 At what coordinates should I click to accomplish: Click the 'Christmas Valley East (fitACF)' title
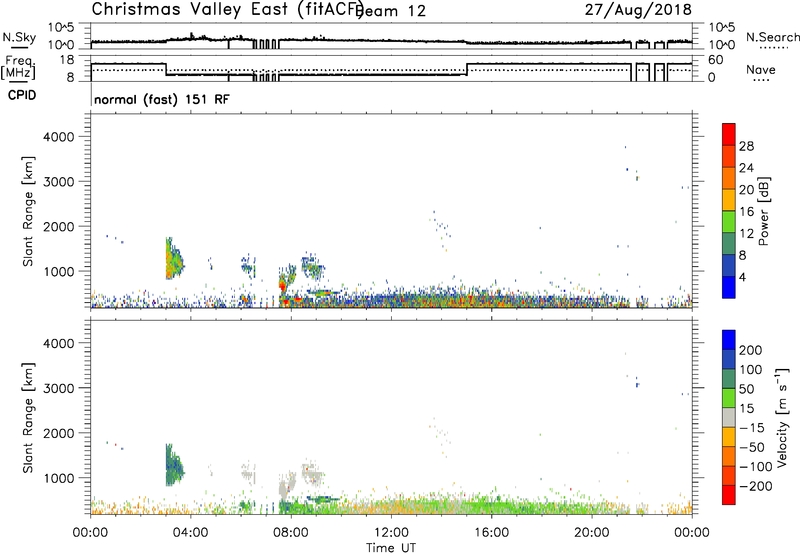227,9
